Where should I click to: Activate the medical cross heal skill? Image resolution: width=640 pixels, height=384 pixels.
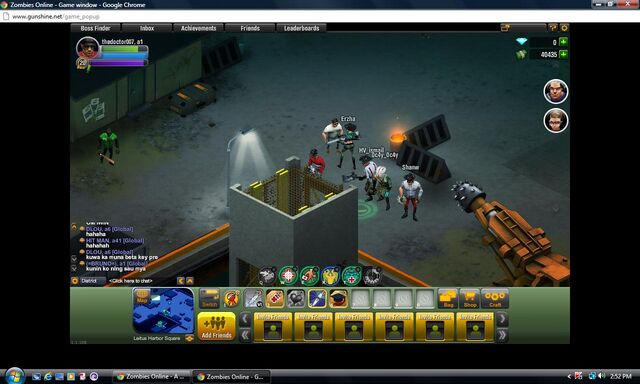351,276
